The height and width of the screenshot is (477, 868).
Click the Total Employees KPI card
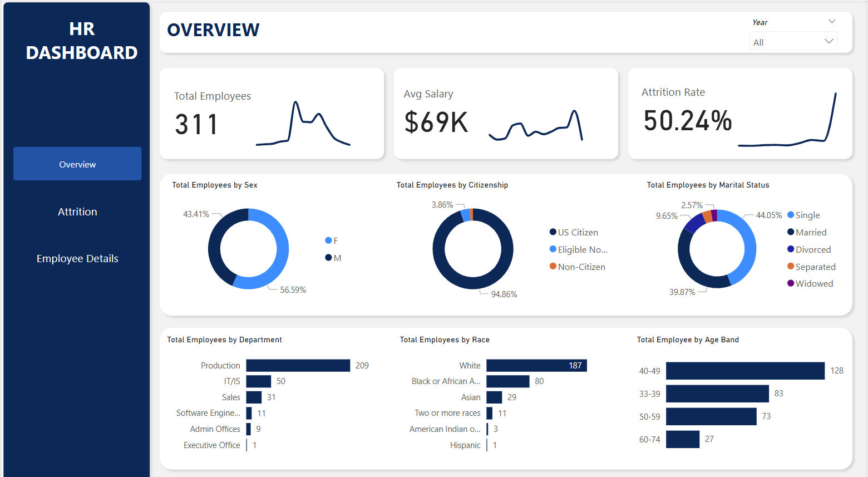point(272,113)
